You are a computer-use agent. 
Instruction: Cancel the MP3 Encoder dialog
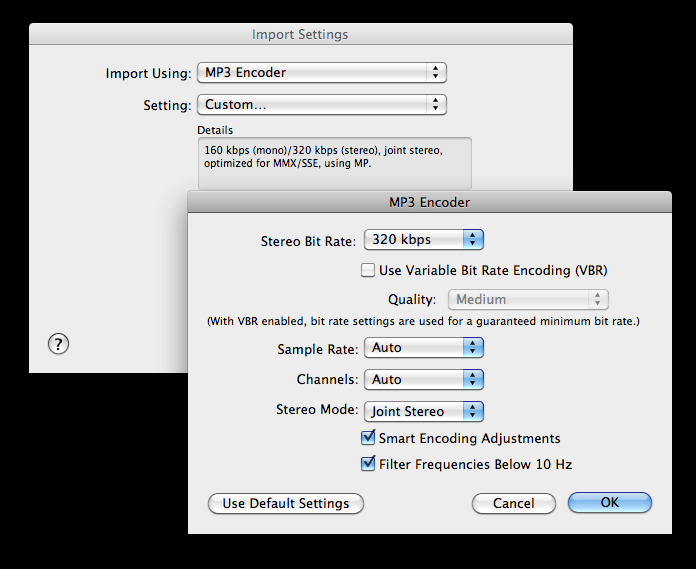[x=513, y=503]
